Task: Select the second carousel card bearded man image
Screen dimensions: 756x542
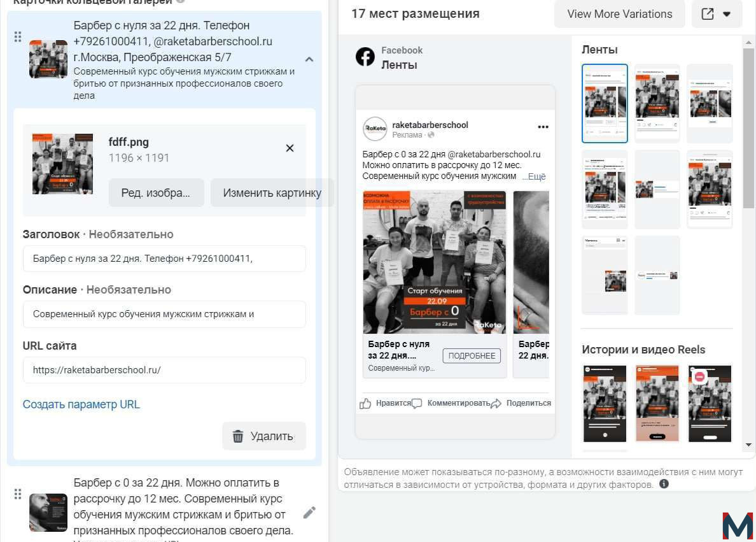Action: (531, 262)
